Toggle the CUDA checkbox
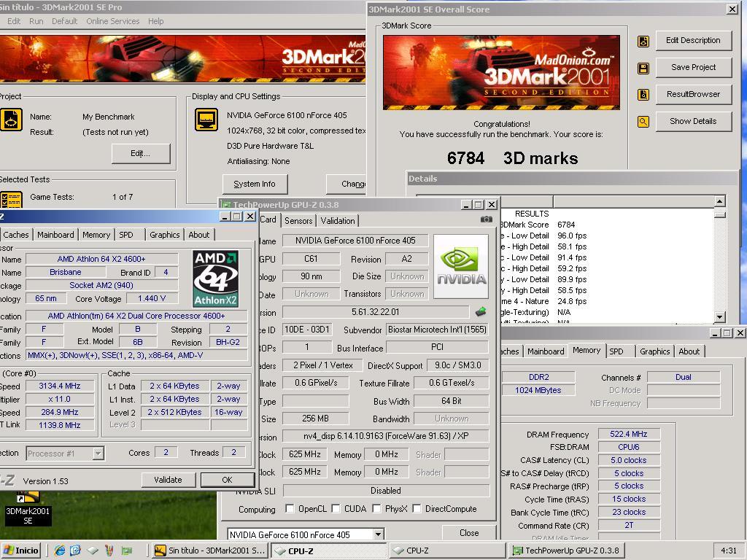This screenshot has height=560, width=747. (x=336, y=508)
